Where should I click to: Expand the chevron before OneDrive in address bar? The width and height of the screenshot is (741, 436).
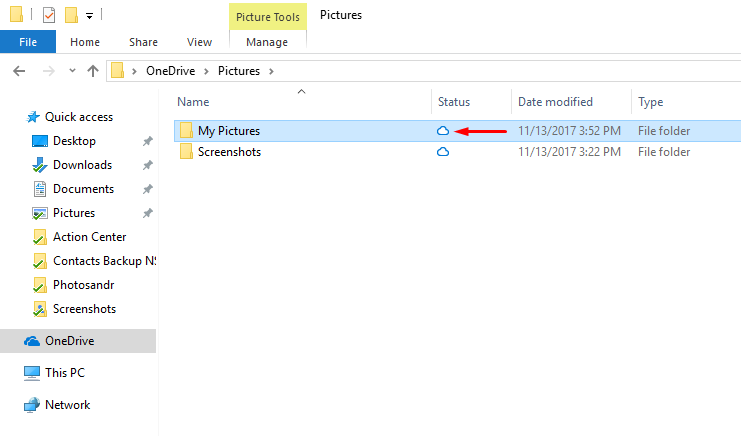135,71
